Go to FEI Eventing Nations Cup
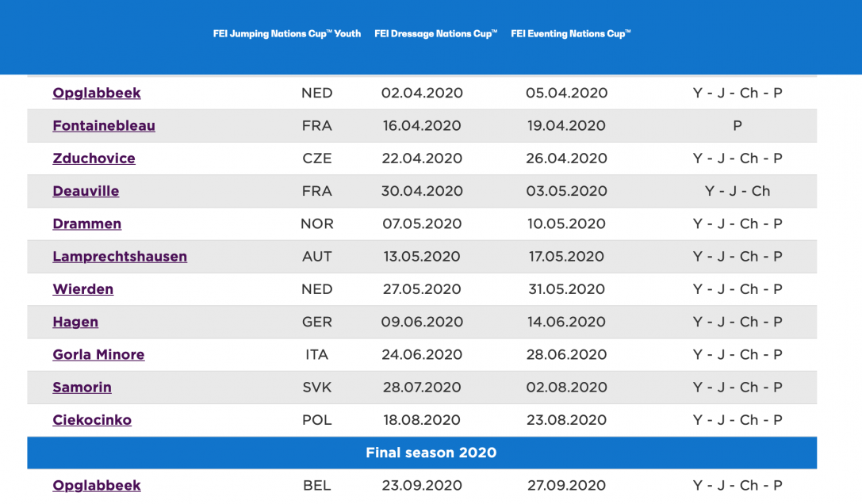This screenshot has height=504, width=862. pyautogui.click(x=570, y=34)
